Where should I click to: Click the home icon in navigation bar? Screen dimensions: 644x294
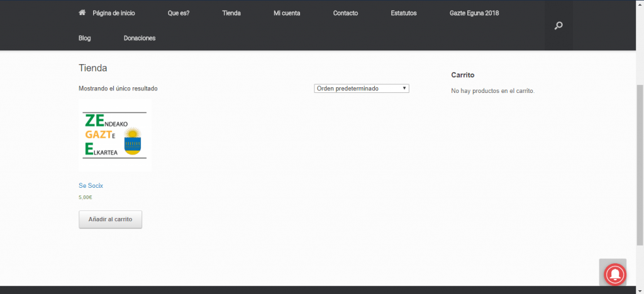(82, 13)
